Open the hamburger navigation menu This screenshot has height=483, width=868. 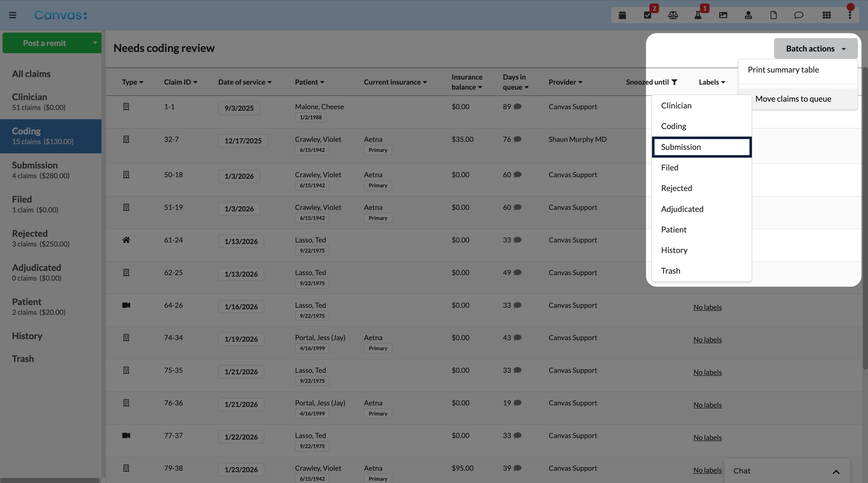pyautogui.click(x=13, y=15)
